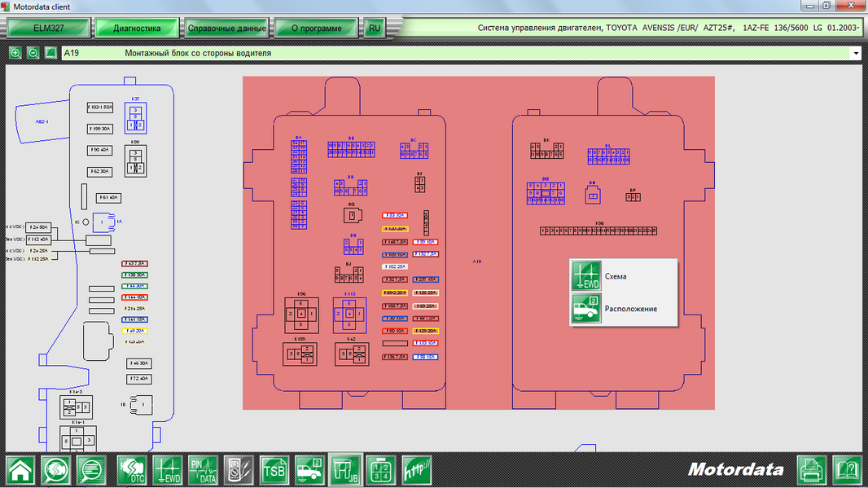Switch language with RU button

point(375,29)
